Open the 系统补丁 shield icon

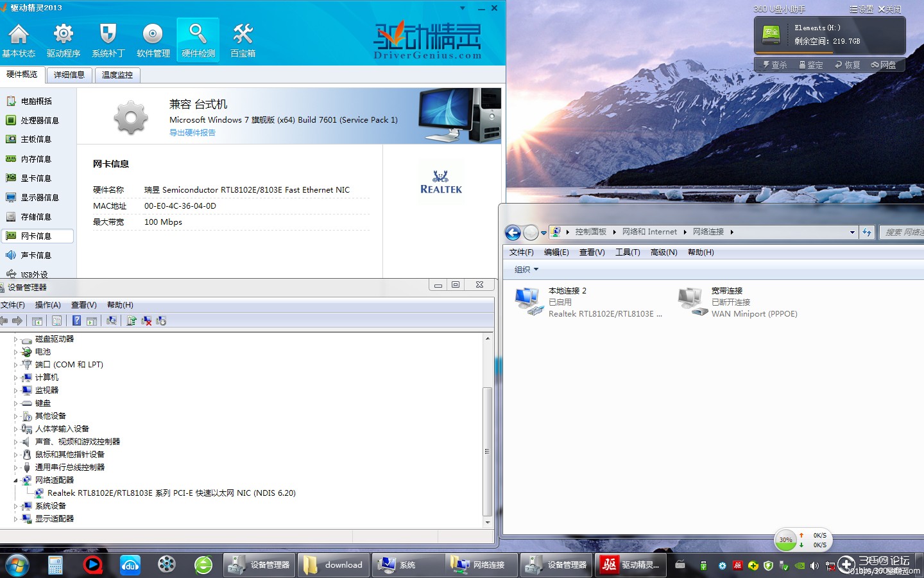click(x=108, y=40)
